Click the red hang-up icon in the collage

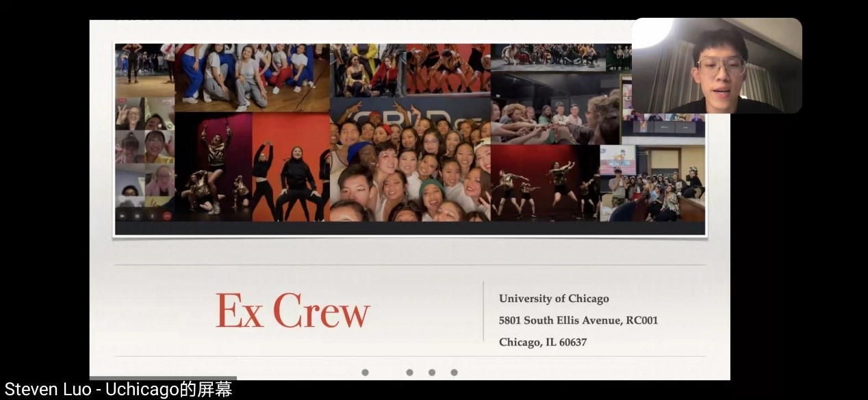[166, 215]
